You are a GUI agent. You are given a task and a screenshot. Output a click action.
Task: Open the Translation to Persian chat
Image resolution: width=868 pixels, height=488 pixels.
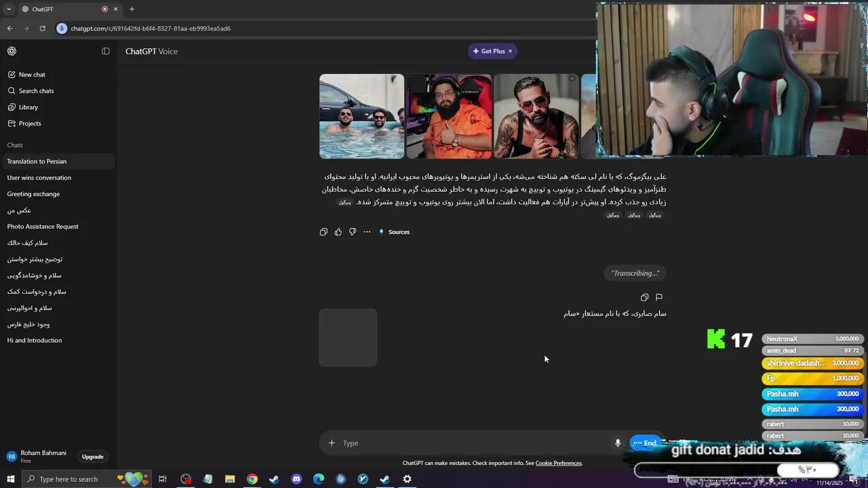(58, 161)
